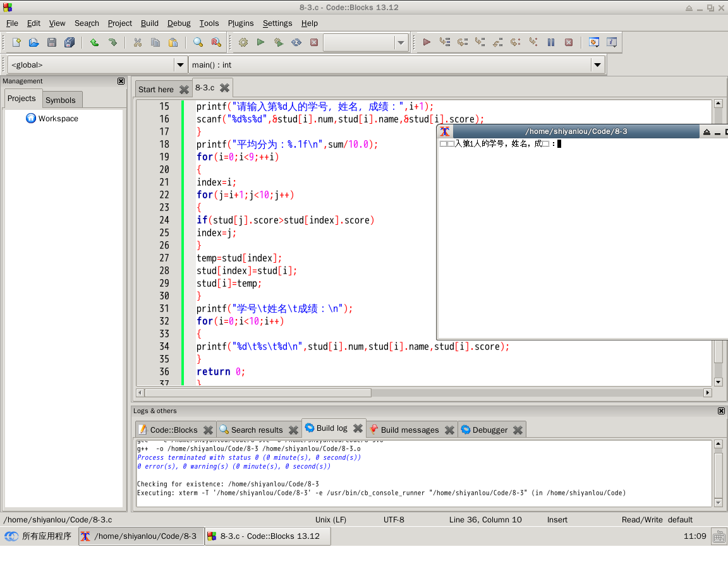The image size is (728, 566).
Task: Switch to /home/shiyanlou/Code/8-3 taskbar window
Action: tap(141, 536)
